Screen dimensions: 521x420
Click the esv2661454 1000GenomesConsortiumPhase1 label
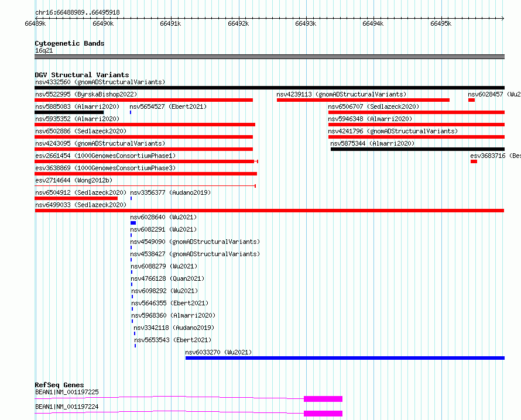click(105, 156)
